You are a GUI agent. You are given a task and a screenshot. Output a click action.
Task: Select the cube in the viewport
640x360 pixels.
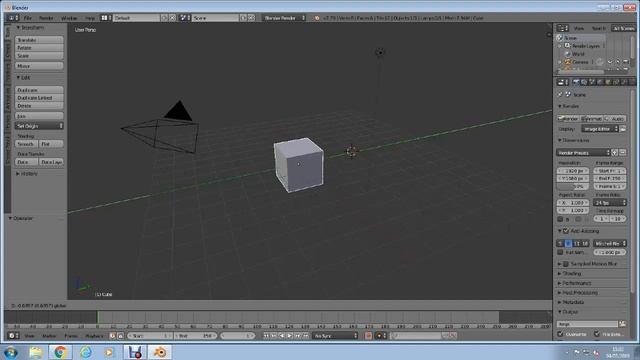[x=299, y=164]
